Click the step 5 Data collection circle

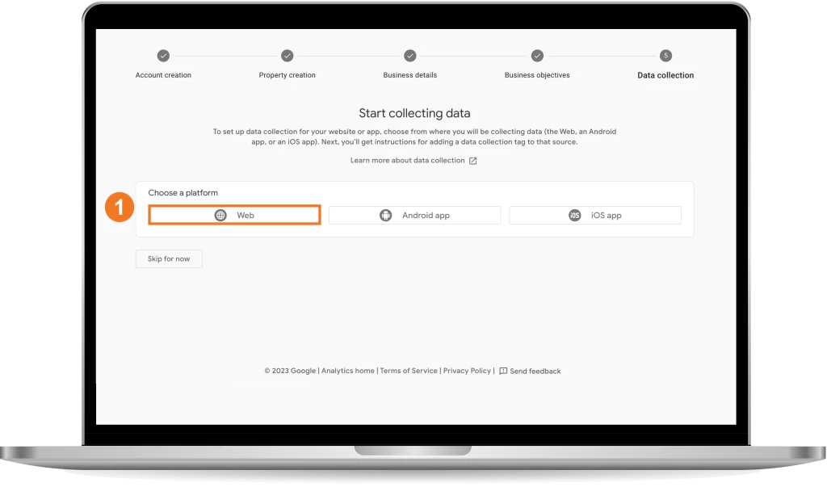pyautogui.click(x=665, y=56)
